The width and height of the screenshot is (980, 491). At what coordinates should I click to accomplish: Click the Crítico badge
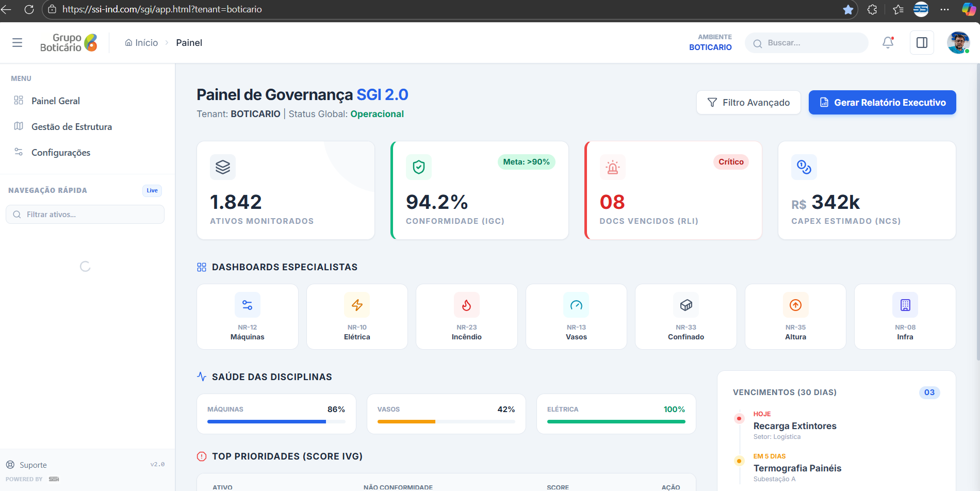(731, 162)
